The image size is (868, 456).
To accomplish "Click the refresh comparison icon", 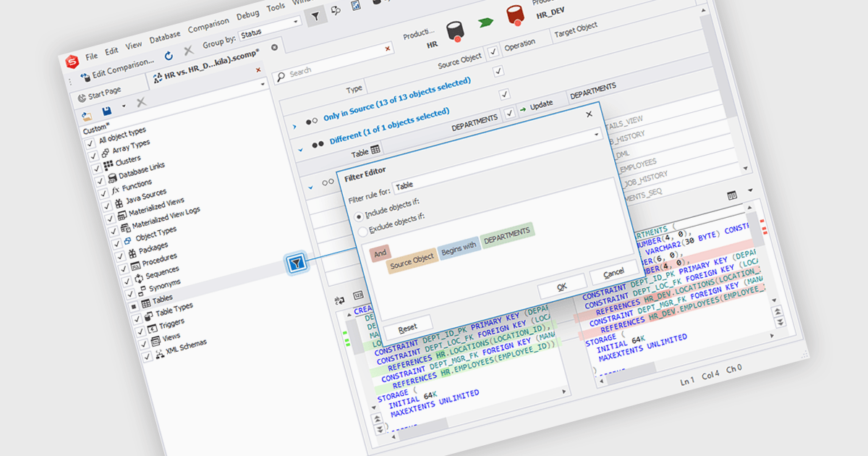I will pyautogui.click(x=169, y=55).
